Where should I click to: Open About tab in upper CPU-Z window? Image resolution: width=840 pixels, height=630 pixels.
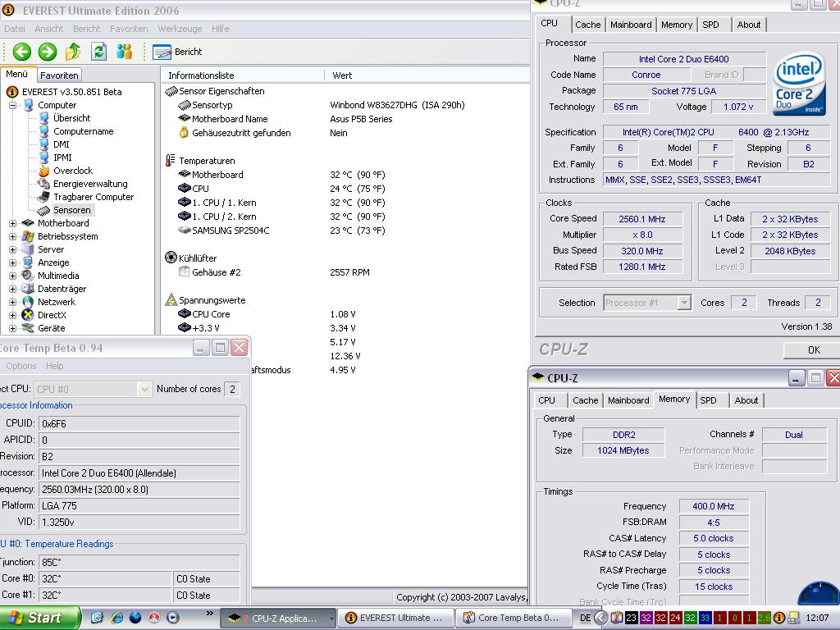(748, 25)
